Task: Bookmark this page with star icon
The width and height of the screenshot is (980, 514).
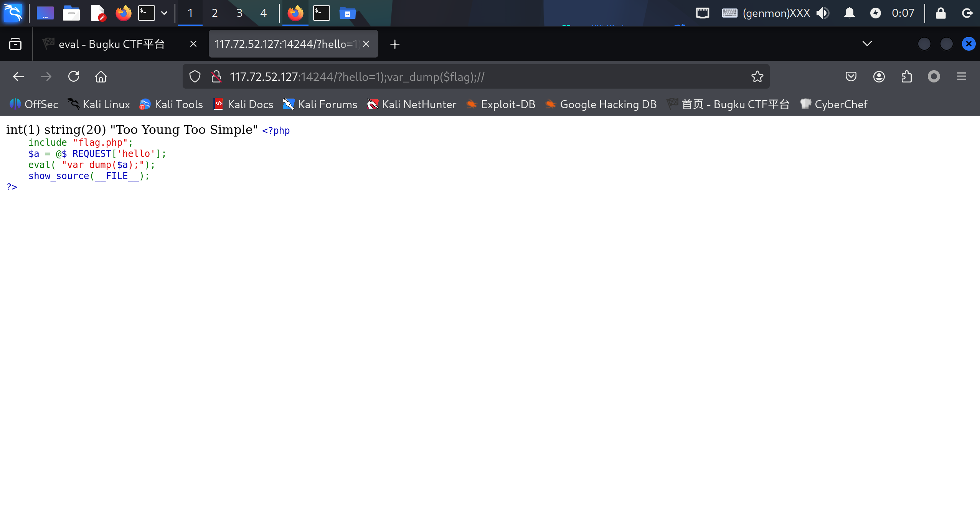Action: click(757, 77)
